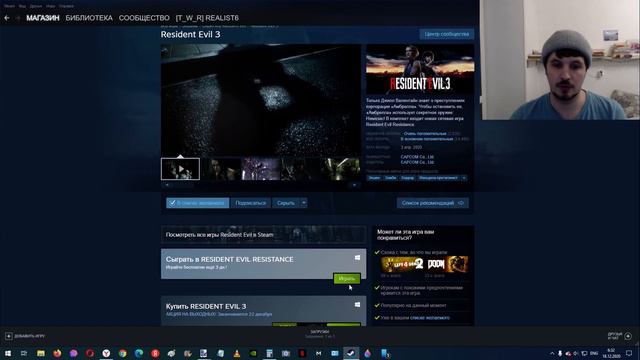The width and height of the screenshot is (640, 360).
Task: Open the Список рекомендаций queue
Action: 433,203
